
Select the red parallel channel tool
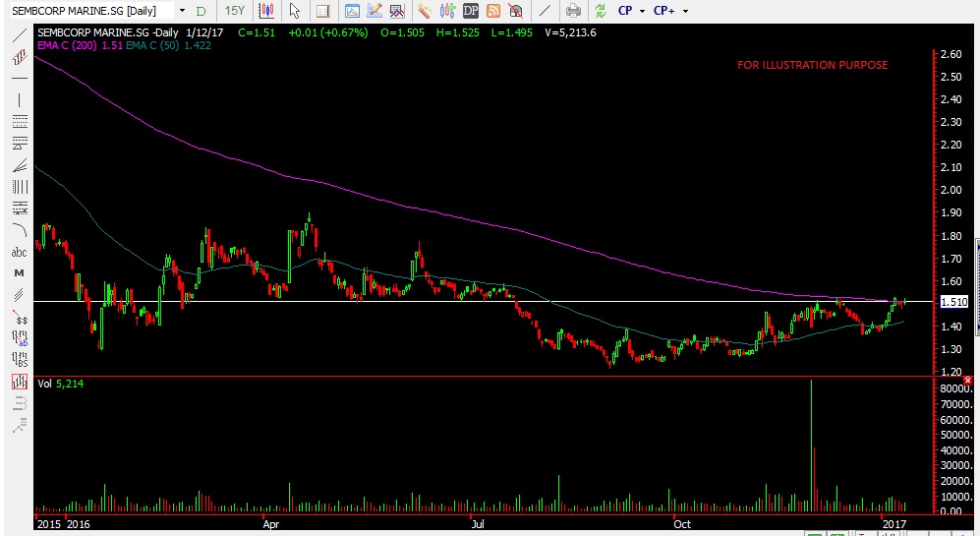20,58
